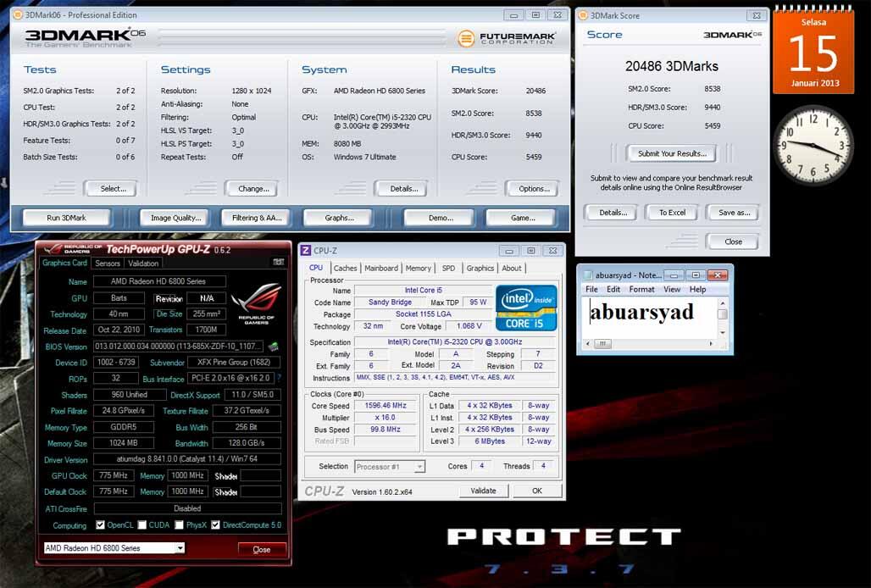
Task: Switch to the Sensors tab in GPU-Z
Action: click(x=108, y=263)
